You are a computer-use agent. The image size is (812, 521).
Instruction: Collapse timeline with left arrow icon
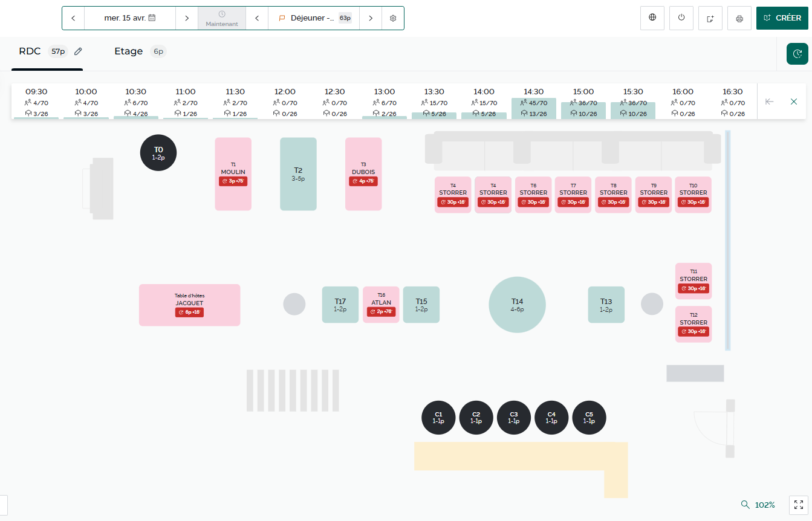coord(769,102)
